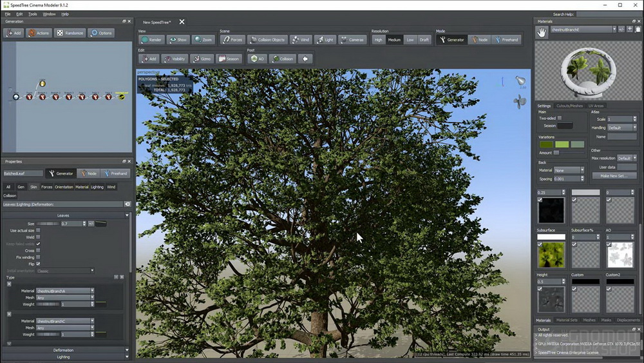Switch to the Cutouts/Meshes tab
This screenshot has height=363, width=644.
[x=569, y=106]
